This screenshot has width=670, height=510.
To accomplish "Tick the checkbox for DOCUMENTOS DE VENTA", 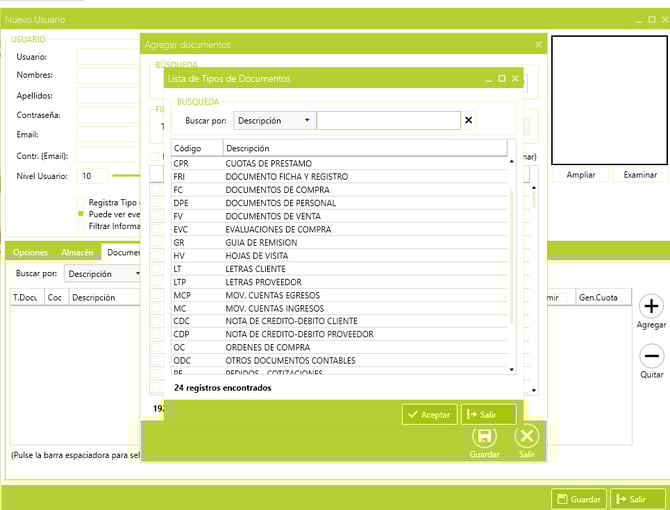I will click(x=156, y=213).
